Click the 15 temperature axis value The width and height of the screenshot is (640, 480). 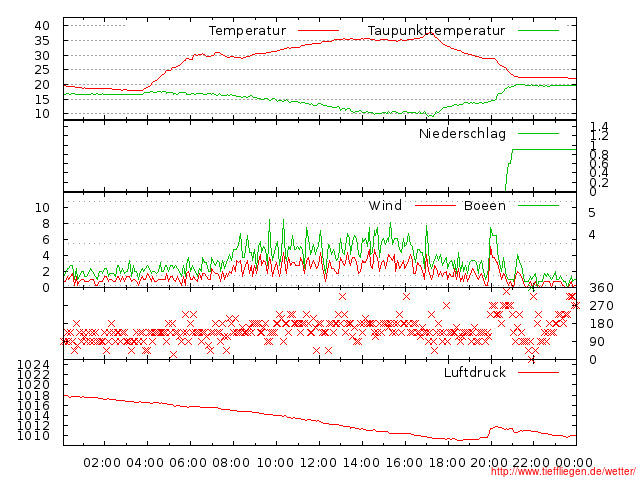[42, 99]
